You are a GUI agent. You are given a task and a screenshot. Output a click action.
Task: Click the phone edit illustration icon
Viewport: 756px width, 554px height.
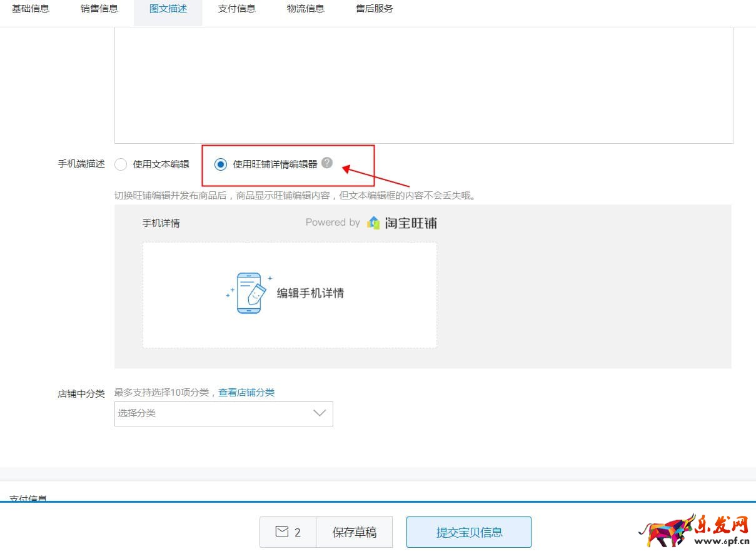point(249,293)
